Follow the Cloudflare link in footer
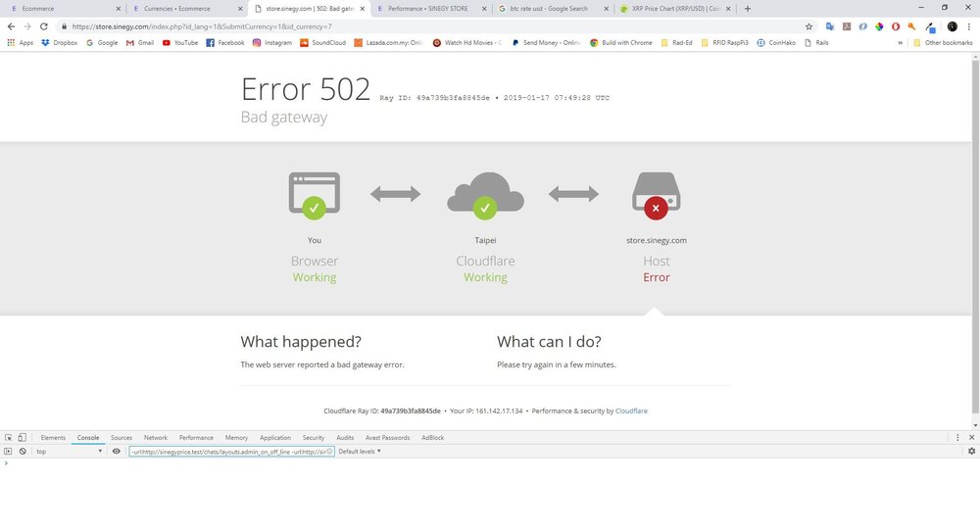 (631, 410)
